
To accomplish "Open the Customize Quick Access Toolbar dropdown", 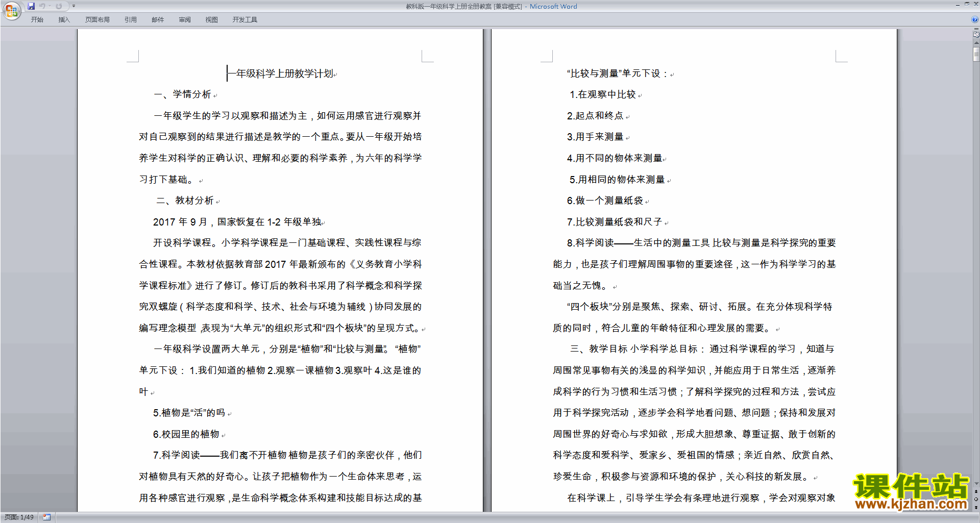I will pyautogui.click(x=73, y=6).
